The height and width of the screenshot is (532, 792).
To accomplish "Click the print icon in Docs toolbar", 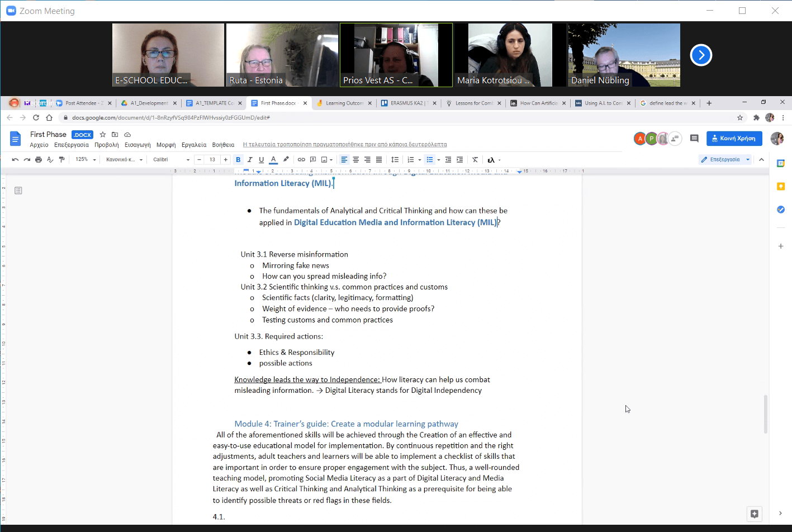I will click(38, 160).
